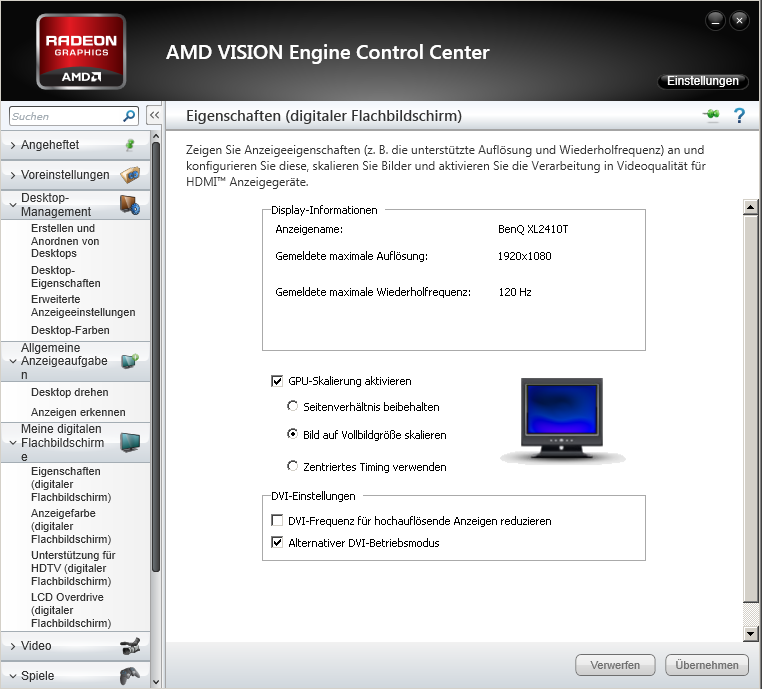Click the 120 Hz refresh rate value
762x689 pixels.
515,292
